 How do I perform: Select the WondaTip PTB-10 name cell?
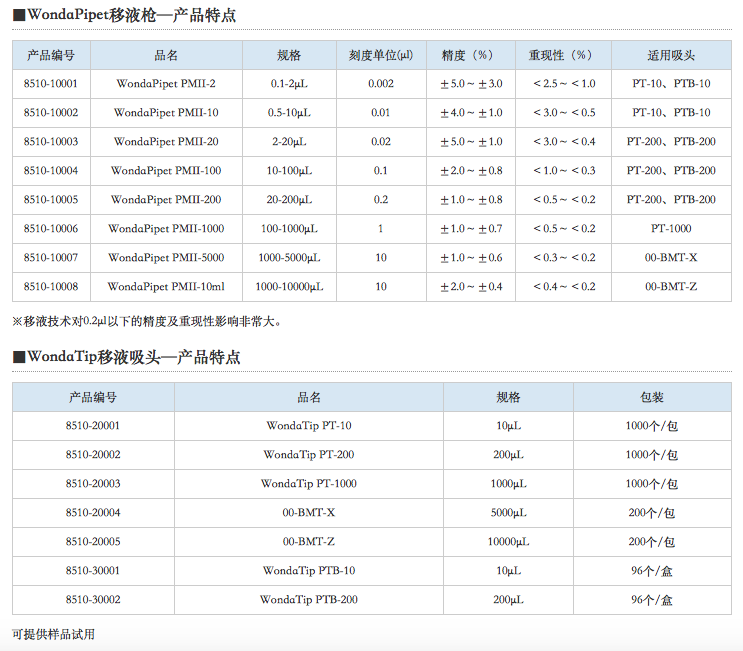(309, 571)
